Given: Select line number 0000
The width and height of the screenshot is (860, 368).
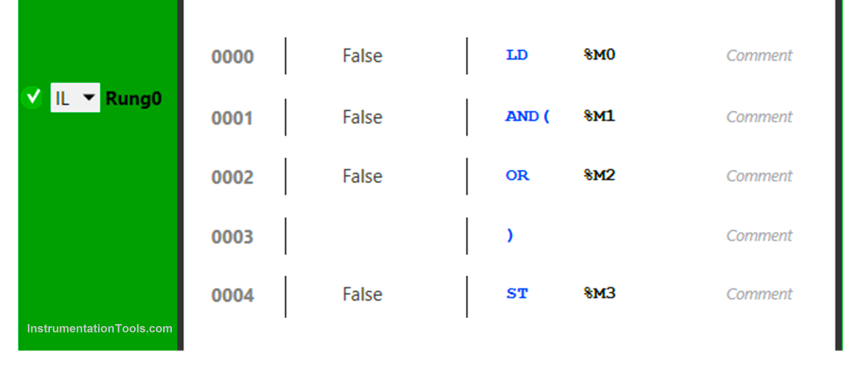Looking at the screenshot, I should coord(233,56).
